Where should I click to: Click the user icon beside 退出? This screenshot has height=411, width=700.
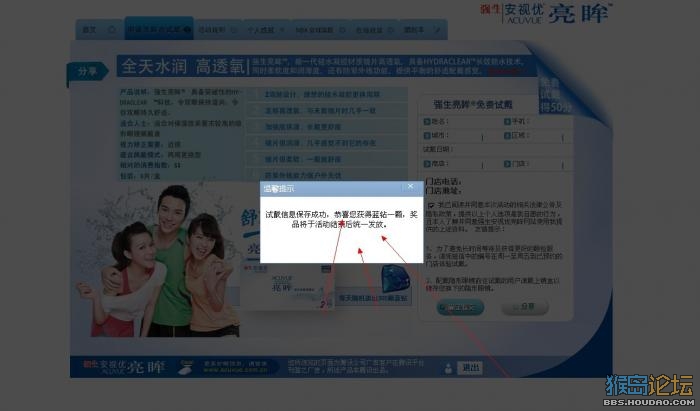tap(448, 369)
